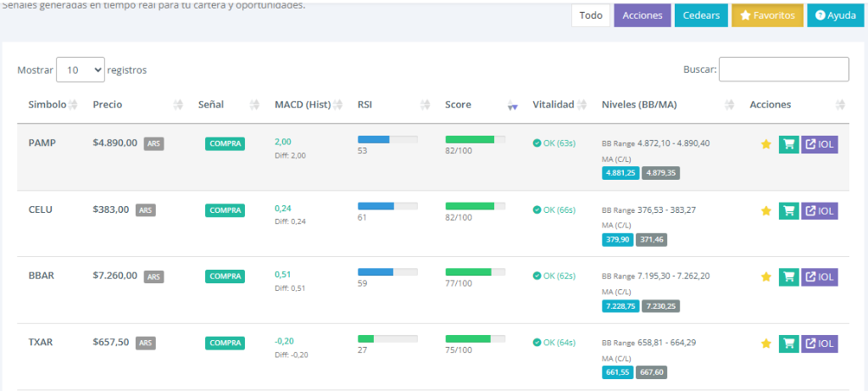868x391 pixels.
Task: Click the 661,55 MA badge
Action: (618, 372)
